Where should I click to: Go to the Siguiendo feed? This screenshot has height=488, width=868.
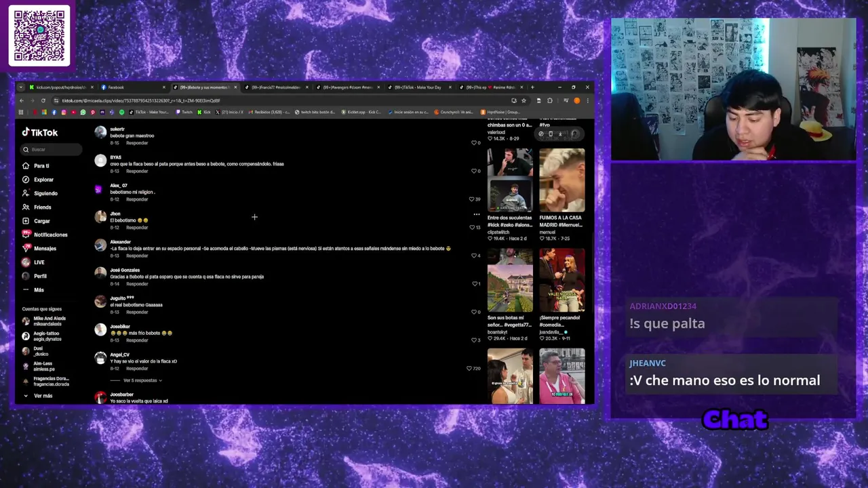[x=39, y=193]
